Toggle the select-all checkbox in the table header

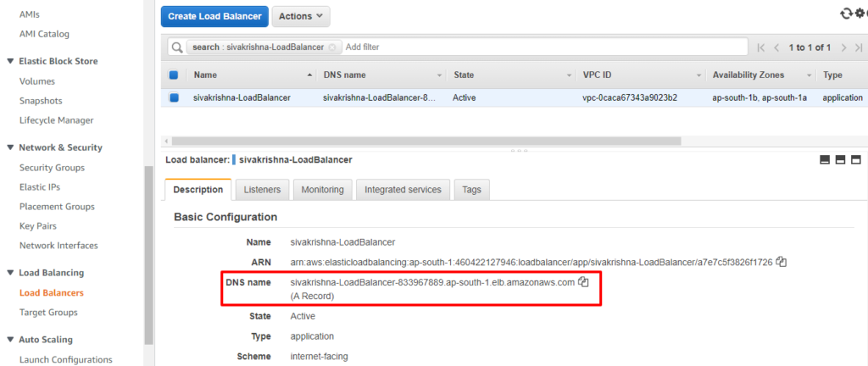point(173,75)
